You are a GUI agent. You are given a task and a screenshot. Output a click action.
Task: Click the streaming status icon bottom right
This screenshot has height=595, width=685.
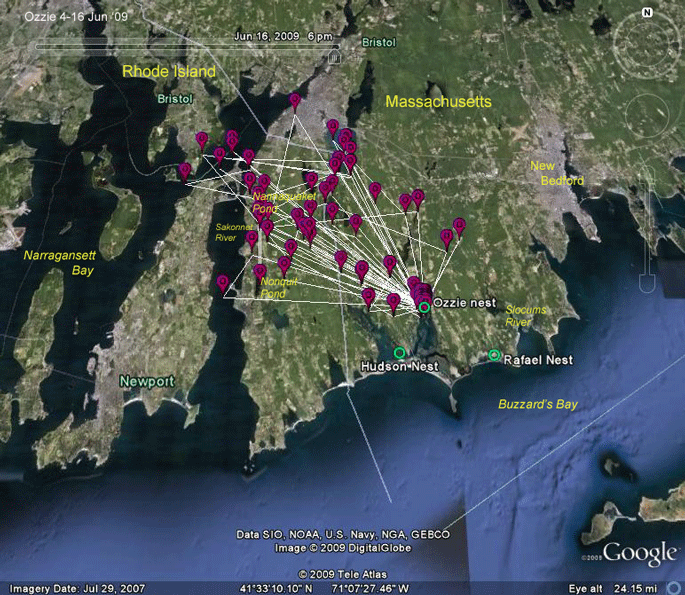point(676,588)
